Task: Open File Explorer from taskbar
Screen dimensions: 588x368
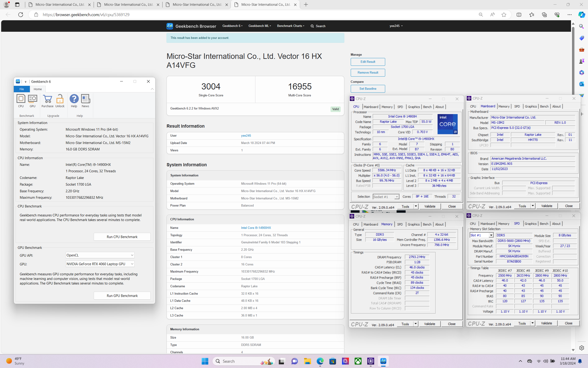Action: coord(307,361)
